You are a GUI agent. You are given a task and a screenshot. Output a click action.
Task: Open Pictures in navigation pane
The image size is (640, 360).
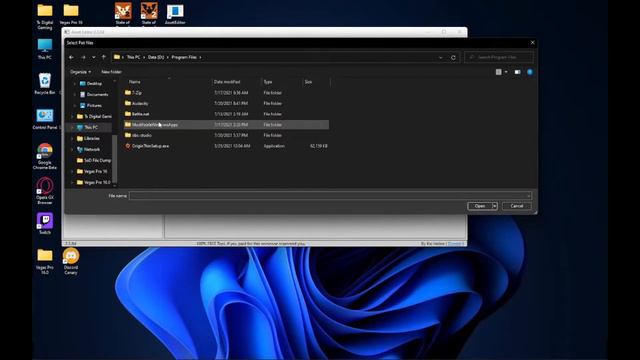coord(94,105)
